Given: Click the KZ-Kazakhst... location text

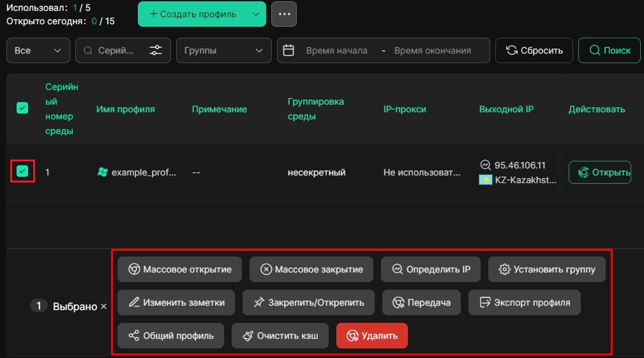Looking at the screenshot, I should click(x=525, y=180).
